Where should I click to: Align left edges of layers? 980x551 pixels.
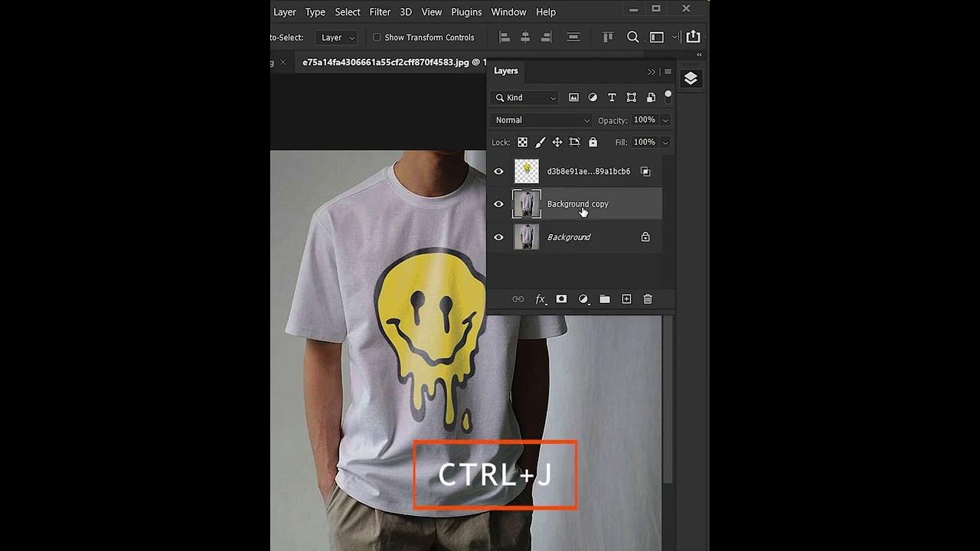click(x=504, y=37)
